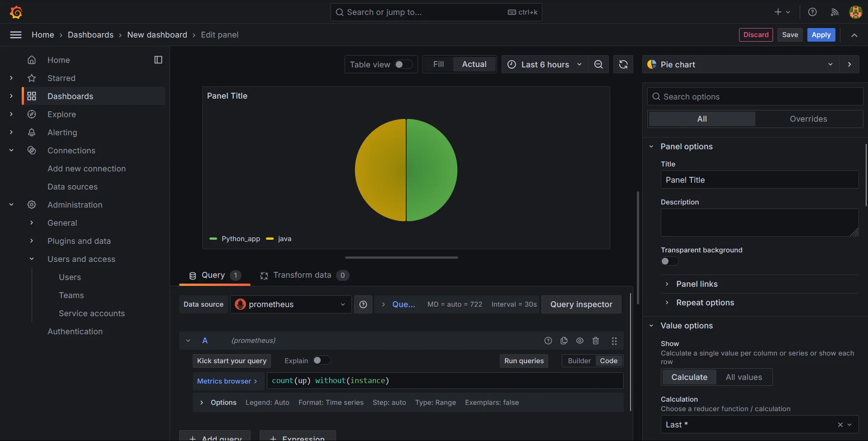
Task: Select the Fill display mode
Action: coord(438,65)
